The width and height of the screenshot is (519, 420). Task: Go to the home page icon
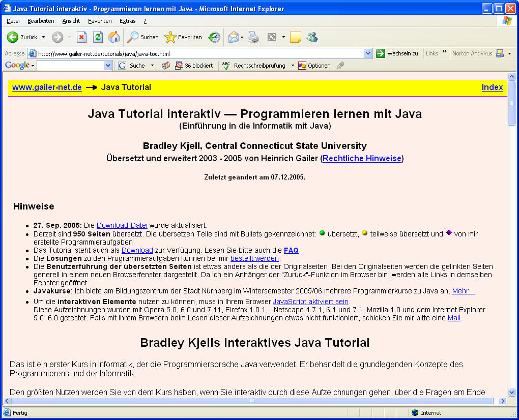point(114,37)
